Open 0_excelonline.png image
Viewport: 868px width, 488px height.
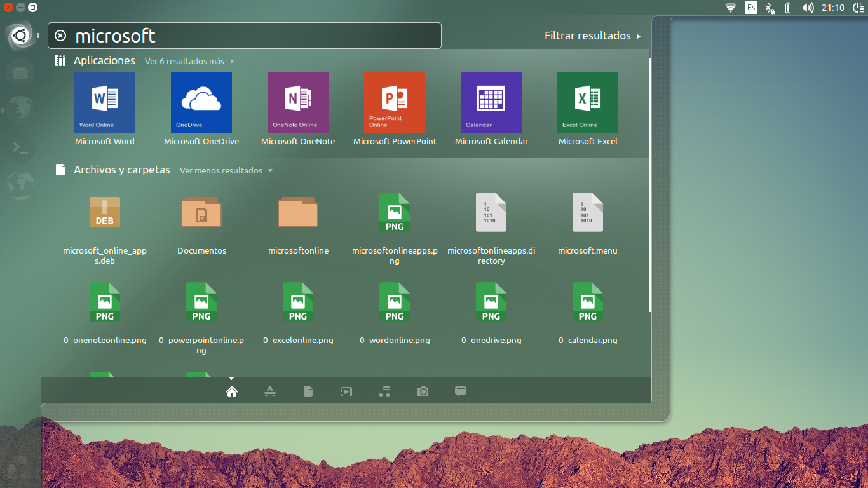click(x=298, y=302)
